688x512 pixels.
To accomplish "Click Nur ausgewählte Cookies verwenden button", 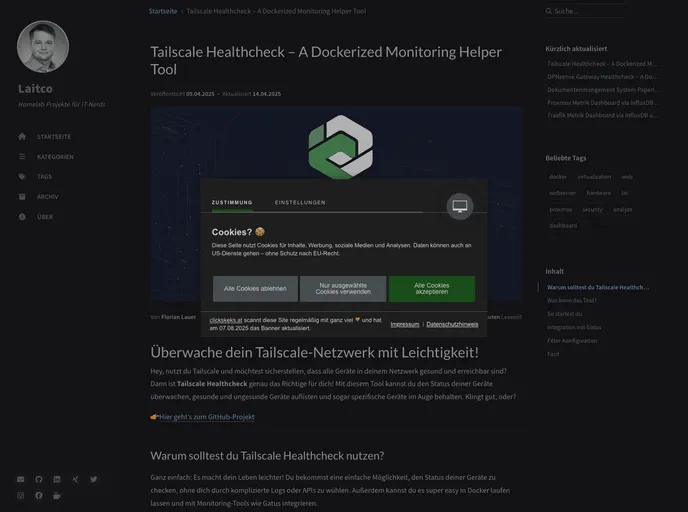I will pyautogui.click(x=343, y=289).
